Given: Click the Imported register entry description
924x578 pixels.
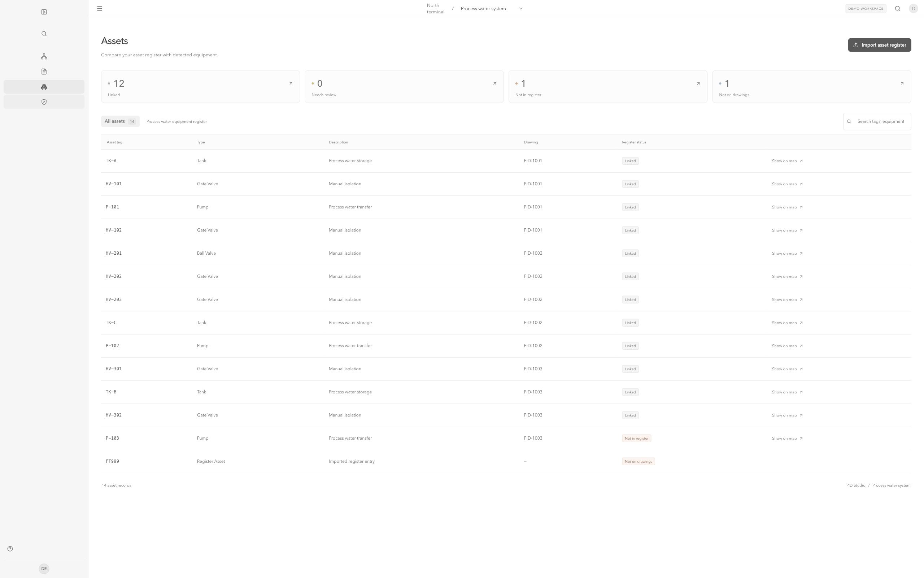Looking at the screenshot, I should point(352,461).
